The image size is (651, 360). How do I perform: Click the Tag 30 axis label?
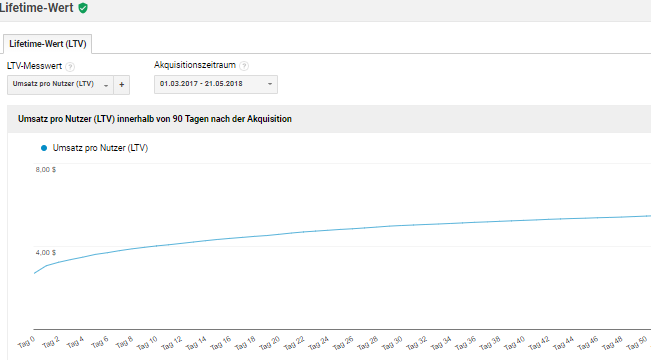coord(392,343)
